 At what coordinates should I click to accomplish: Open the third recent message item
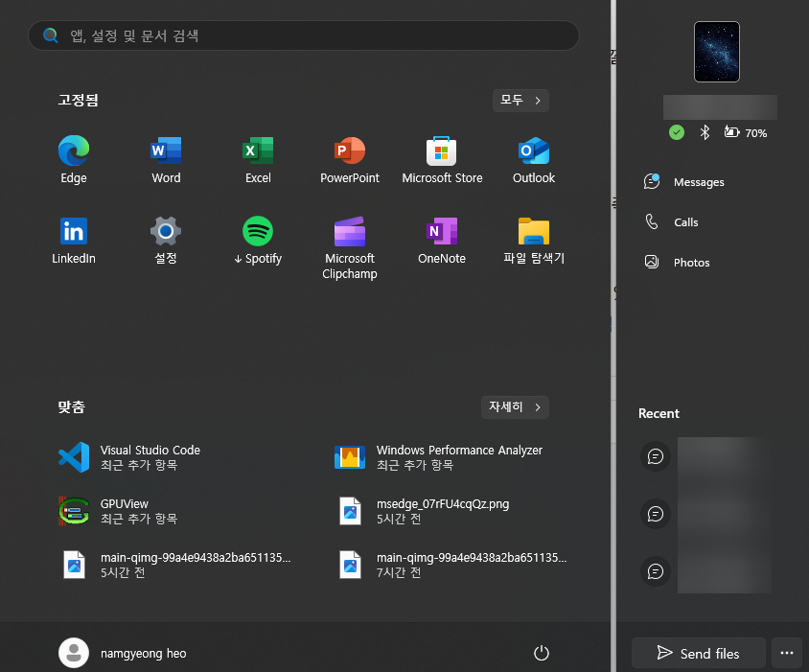point(705,571)
